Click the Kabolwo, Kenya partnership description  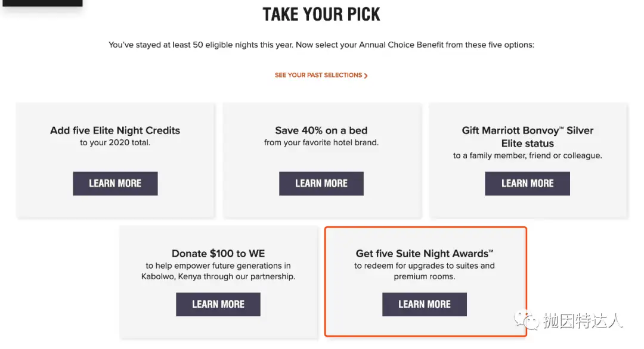[218, 276]
